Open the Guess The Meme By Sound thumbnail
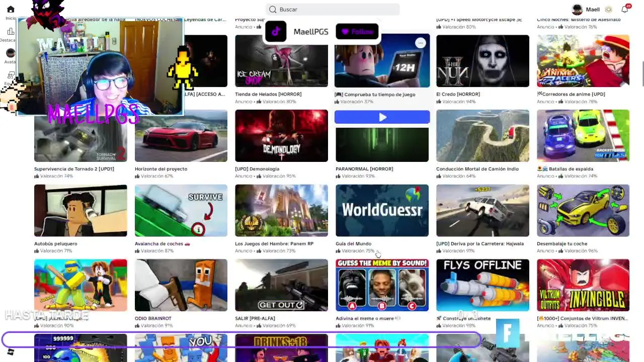Image resolution: width=644 pixels, height=362 pixels. pos(382,285)
